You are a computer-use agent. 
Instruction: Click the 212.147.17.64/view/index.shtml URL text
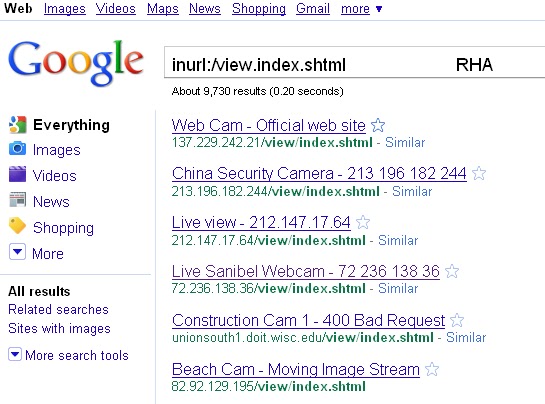[x=269, y=241]
